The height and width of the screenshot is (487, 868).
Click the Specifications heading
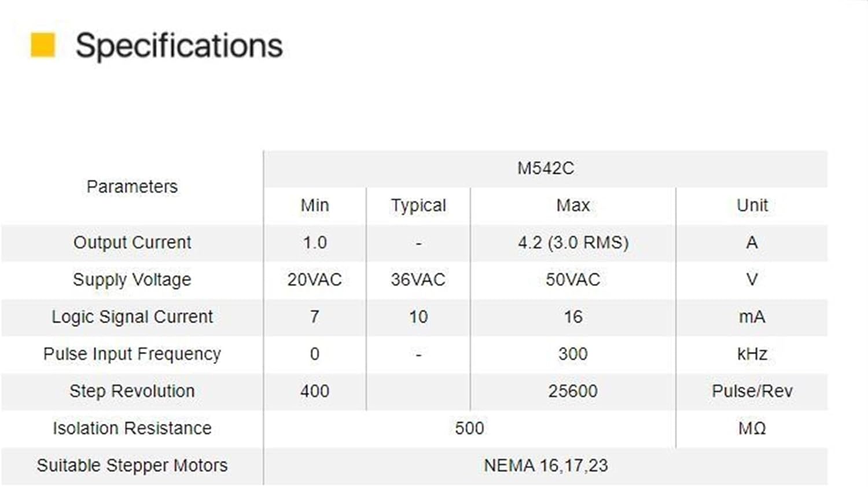(179, 46)
